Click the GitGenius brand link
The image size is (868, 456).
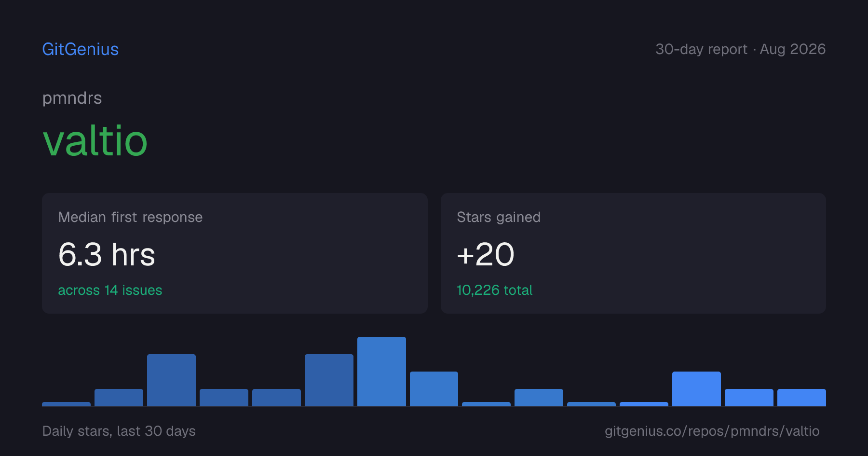click(81, 49)
